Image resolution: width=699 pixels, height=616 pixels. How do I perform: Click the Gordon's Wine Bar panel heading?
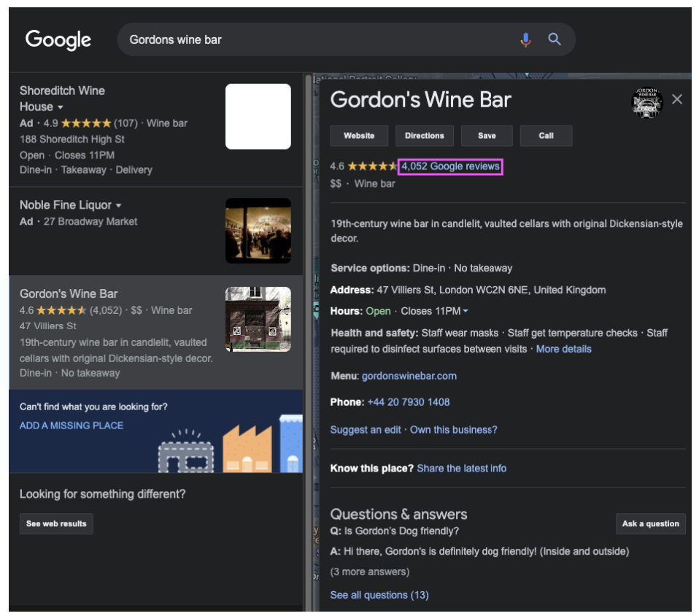click(420, 99)
